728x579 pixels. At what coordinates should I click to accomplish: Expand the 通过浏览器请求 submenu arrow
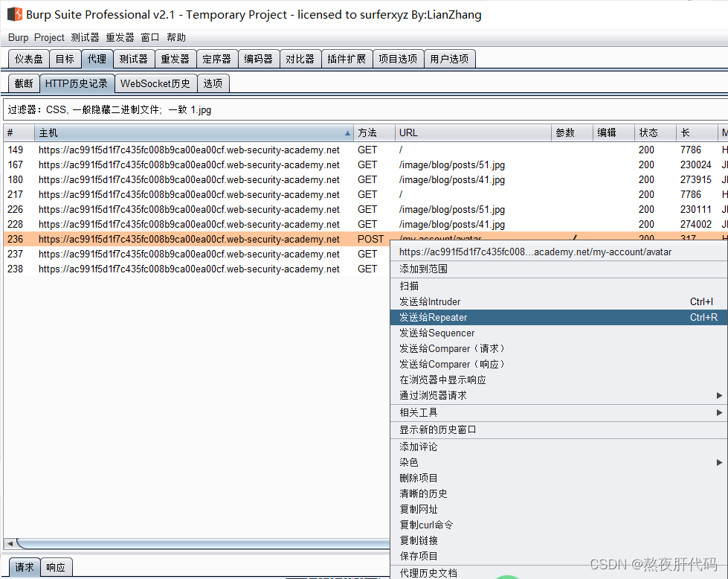pos(719,395)
